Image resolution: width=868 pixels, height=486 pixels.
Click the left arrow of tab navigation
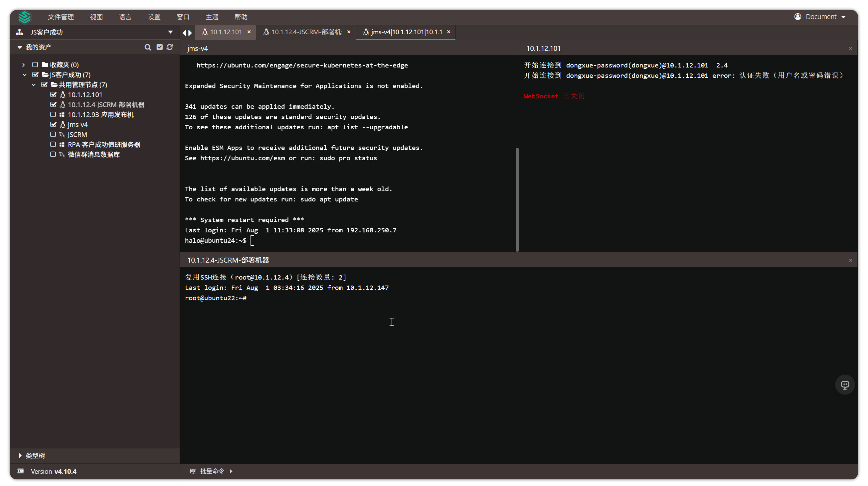pos(184,33)
